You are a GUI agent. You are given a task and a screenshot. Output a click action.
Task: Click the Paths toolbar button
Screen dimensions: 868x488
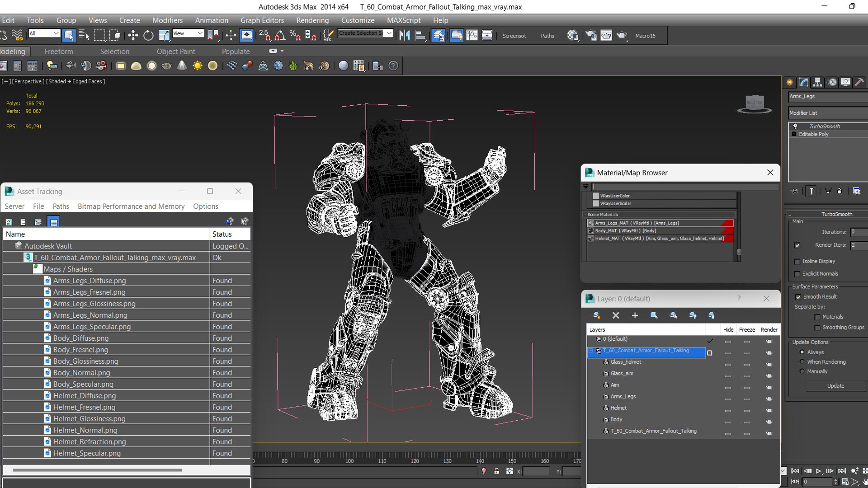(x=547, y=36)
